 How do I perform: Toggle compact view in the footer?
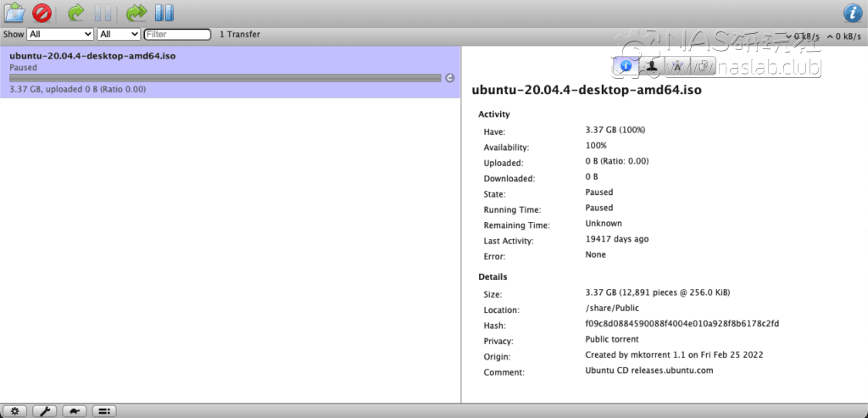click(104, 411)
